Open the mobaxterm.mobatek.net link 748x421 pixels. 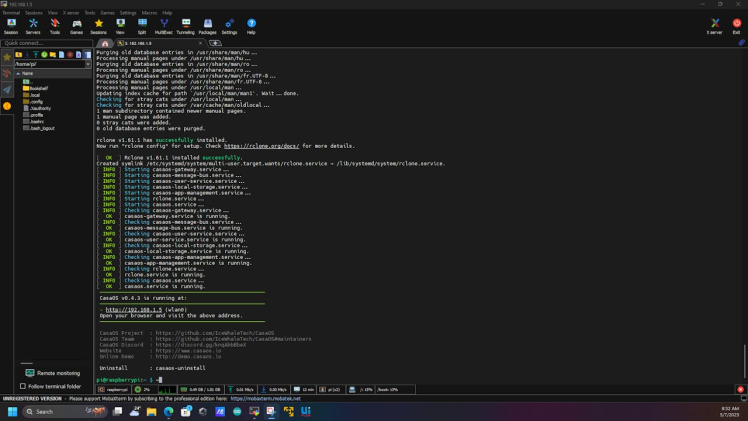[265, 399]
